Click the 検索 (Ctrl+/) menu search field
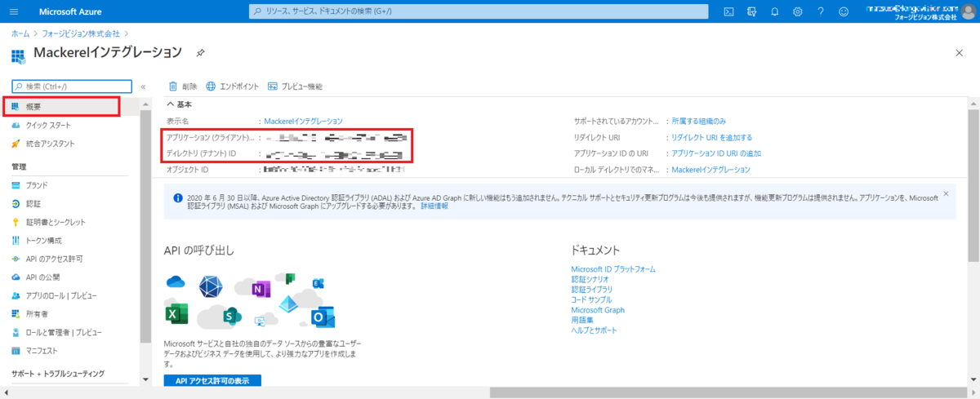The width and height of the screenshot is (980, 399). [x=72, y=86]
